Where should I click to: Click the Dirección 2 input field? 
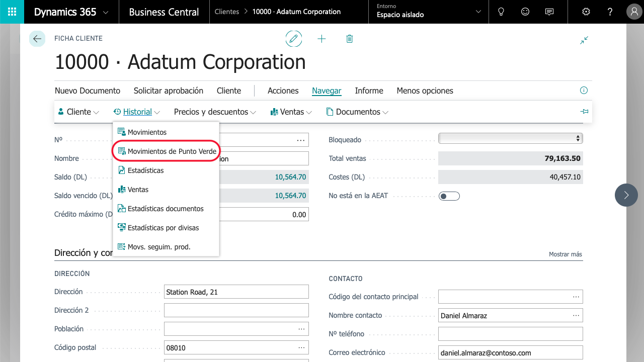tap(236, 310)
